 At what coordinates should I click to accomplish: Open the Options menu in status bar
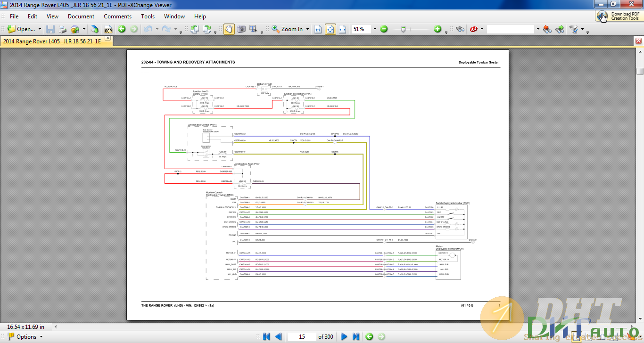(25, 336)
